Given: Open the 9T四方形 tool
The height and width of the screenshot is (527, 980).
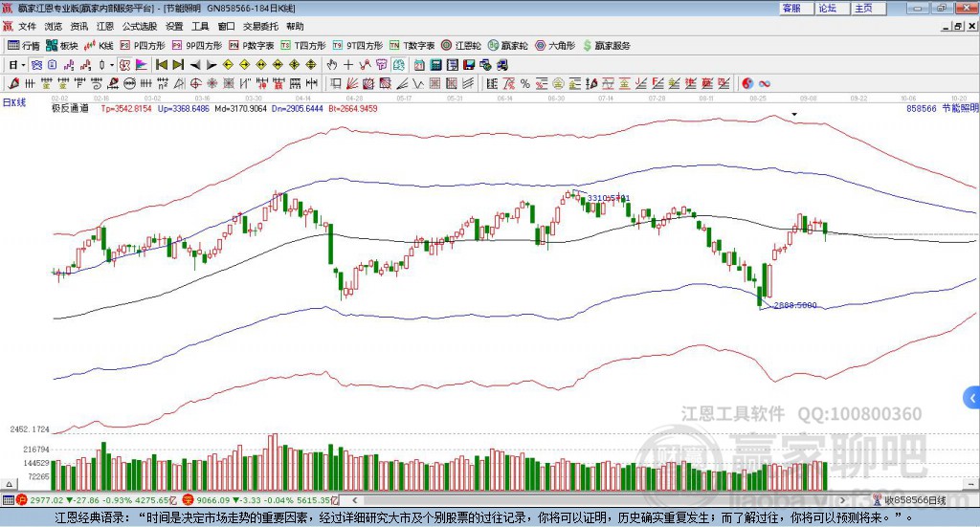Looking at the screenshot, I should [x=358, y=46].
